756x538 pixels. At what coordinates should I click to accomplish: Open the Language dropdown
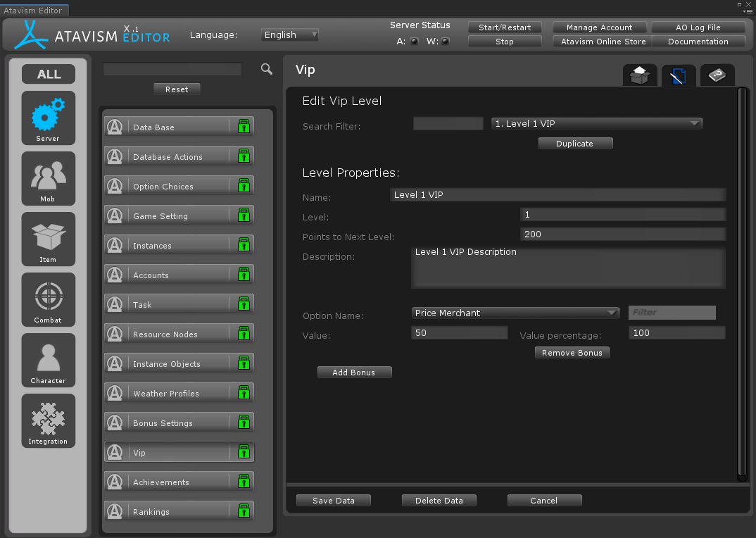(290, 35)
